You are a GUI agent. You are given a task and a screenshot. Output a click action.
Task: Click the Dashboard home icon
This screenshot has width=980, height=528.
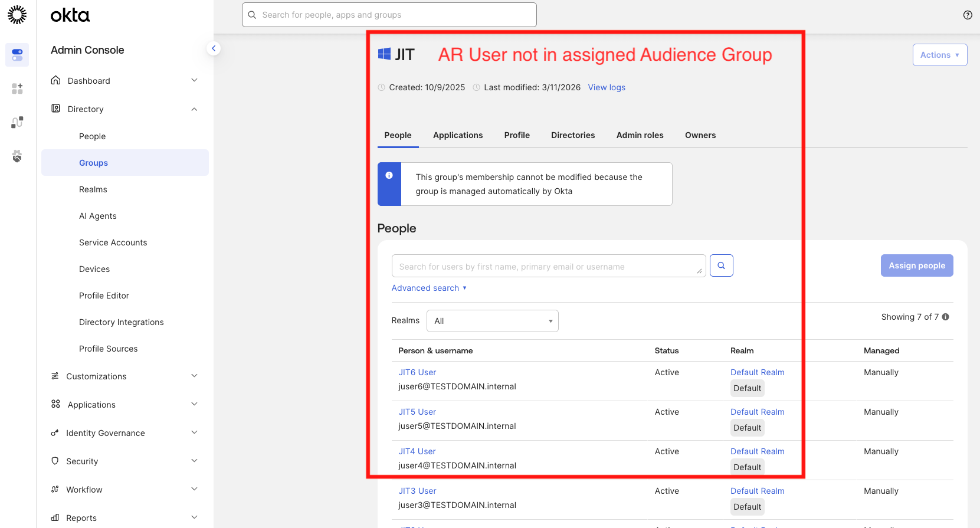pos(55,80)
